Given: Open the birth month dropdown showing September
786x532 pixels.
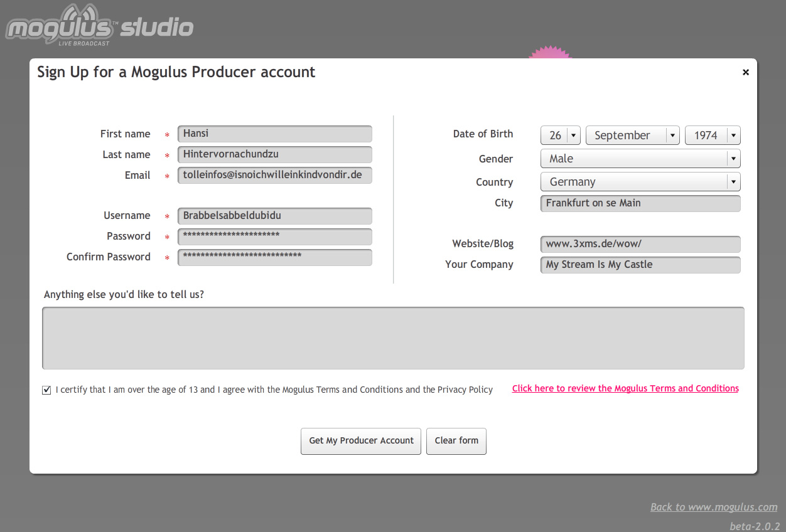Looking at the screenshot, I should (x=633, y=135).
